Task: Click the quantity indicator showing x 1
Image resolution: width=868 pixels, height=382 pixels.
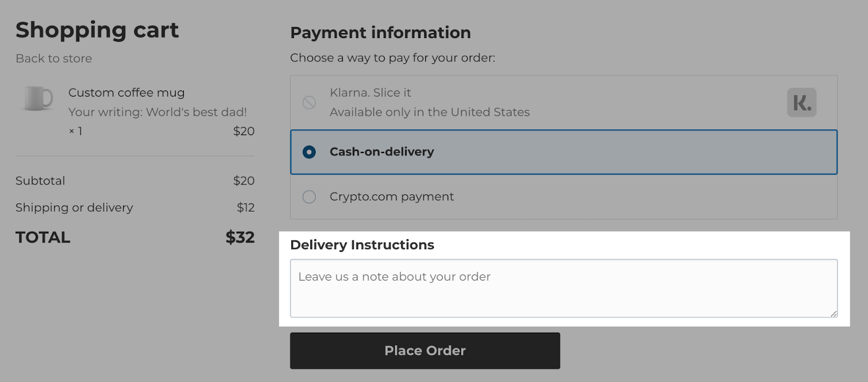Action: (76, 131)
